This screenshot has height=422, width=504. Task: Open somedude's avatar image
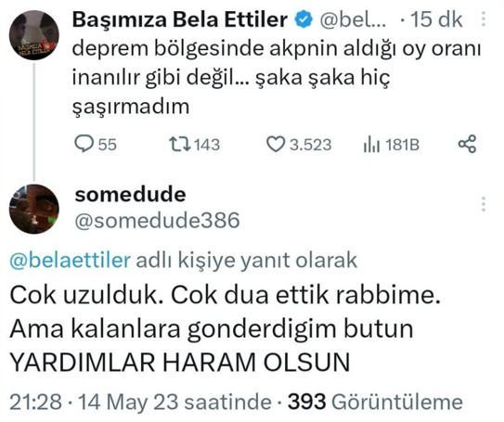pos(34,209)
